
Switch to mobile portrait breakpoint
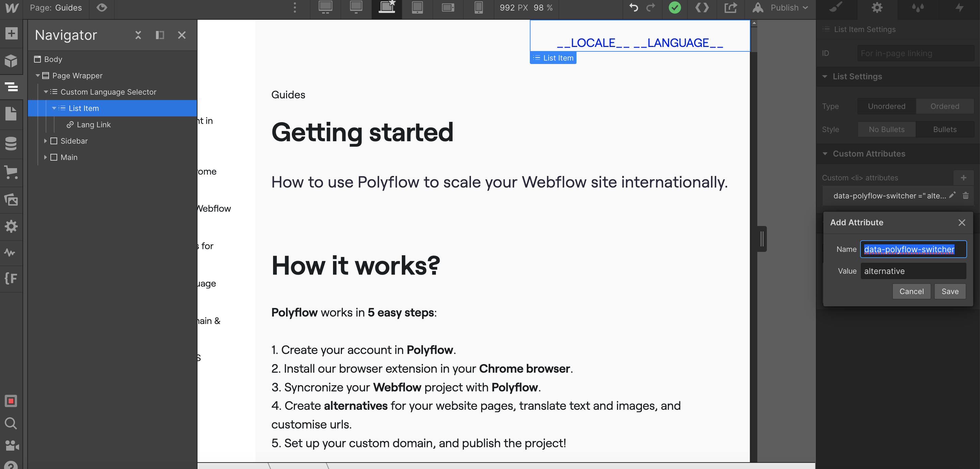pos(478,7)
